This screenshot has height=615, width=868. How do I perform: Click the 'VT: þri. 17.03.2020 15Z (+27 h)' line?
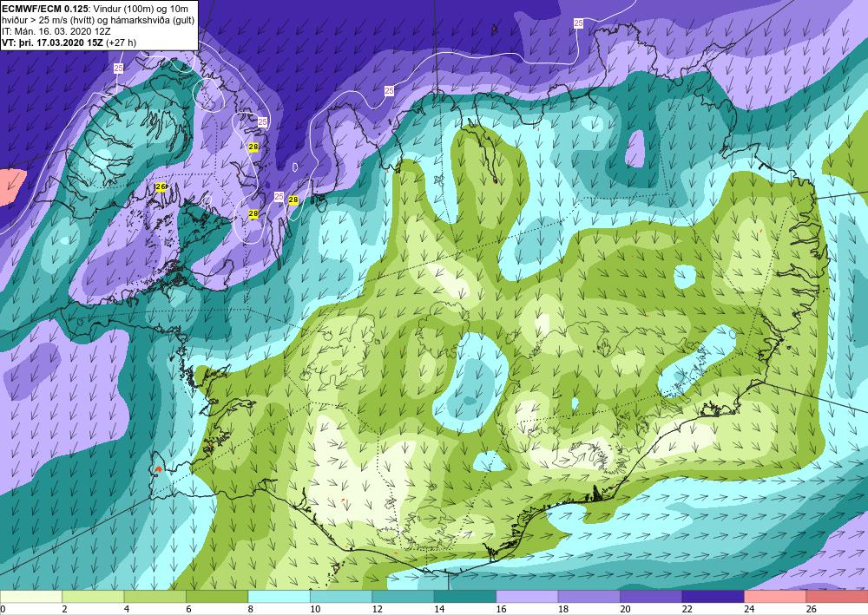(x=69, y=43)
